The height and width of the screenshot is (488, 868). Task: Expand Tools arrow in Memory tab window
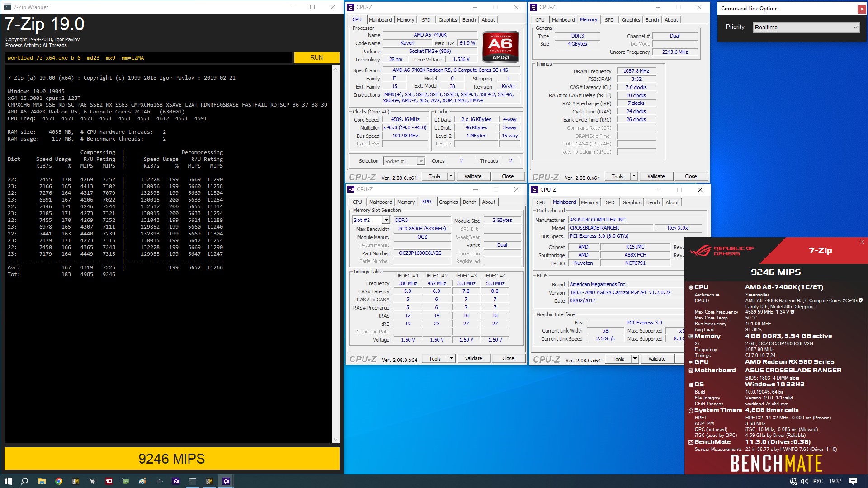[x=634, y=176]
